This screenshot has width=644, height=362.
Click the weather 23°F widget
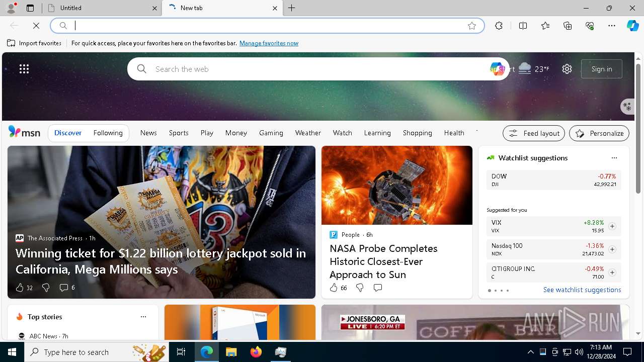click(533, 69)
